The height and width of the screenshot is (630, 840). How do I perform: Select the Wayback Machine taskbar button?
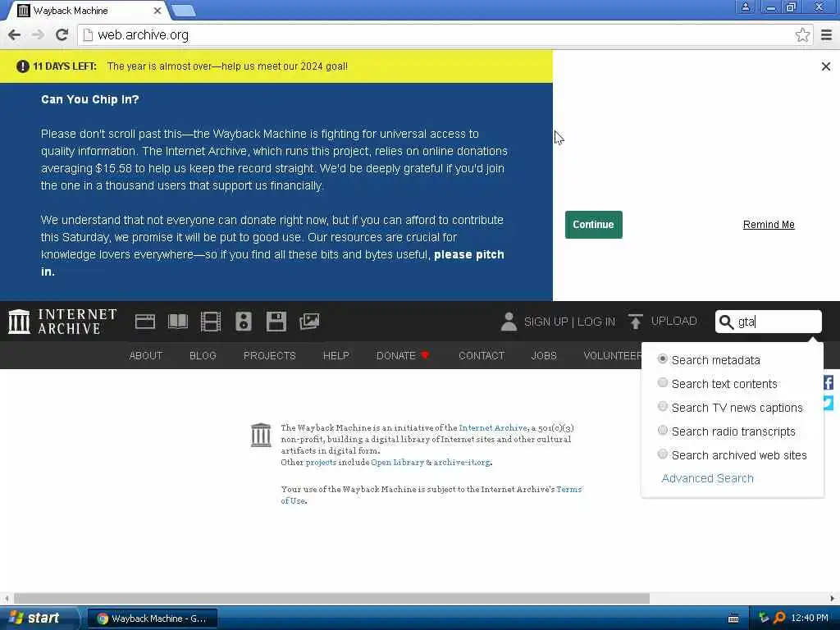point(153,619)
